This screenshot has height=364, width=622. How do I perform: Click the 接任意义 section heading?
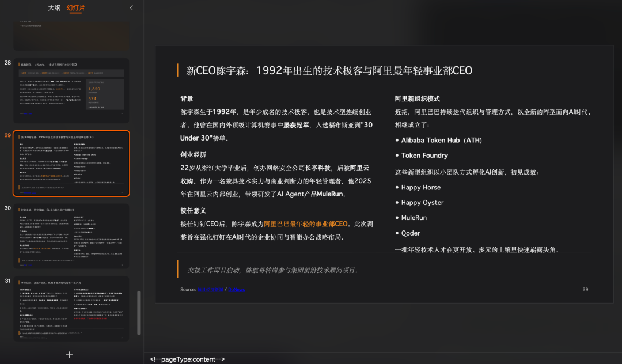click(193, 211)
